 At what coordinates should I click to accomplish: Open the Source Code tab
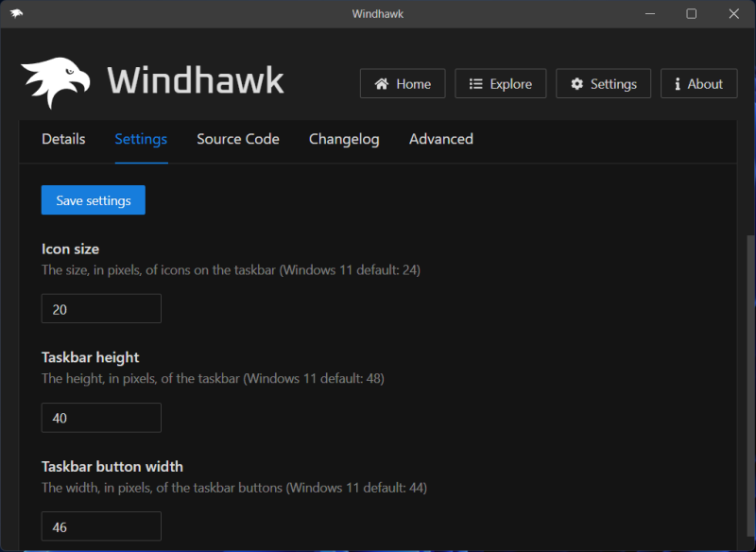pos(237,139)
